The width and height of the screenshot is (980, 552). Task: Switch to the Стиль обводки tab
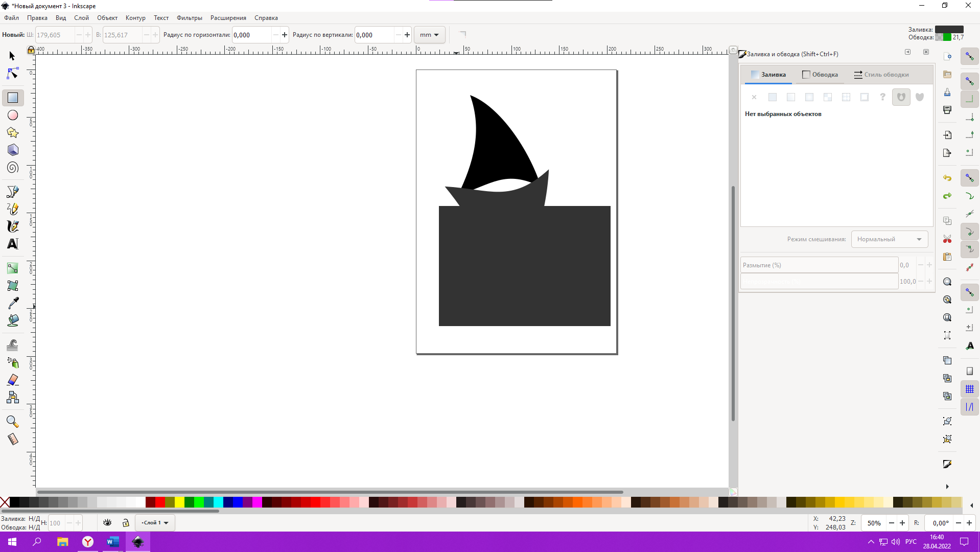881,75
